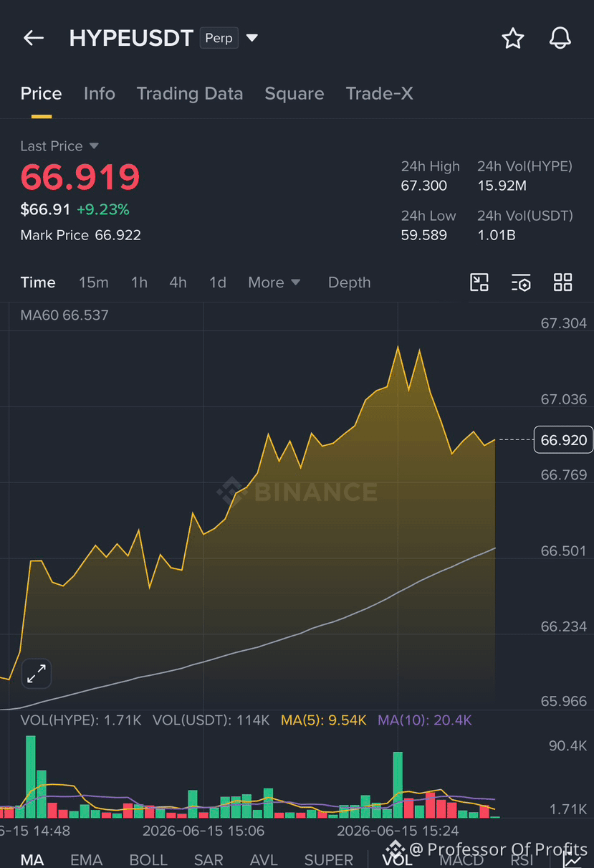Click the MA(10): 20.4K volume label
The height and width of the screenshot is (868, 594).
[x=425, y=720]
